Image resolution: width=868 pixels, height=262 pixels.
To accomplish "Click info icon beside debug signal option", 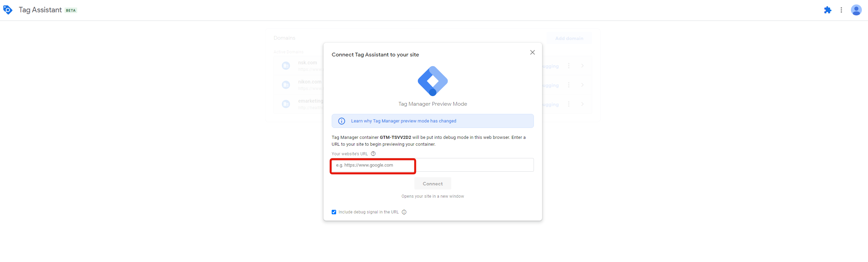I will 404,212.
